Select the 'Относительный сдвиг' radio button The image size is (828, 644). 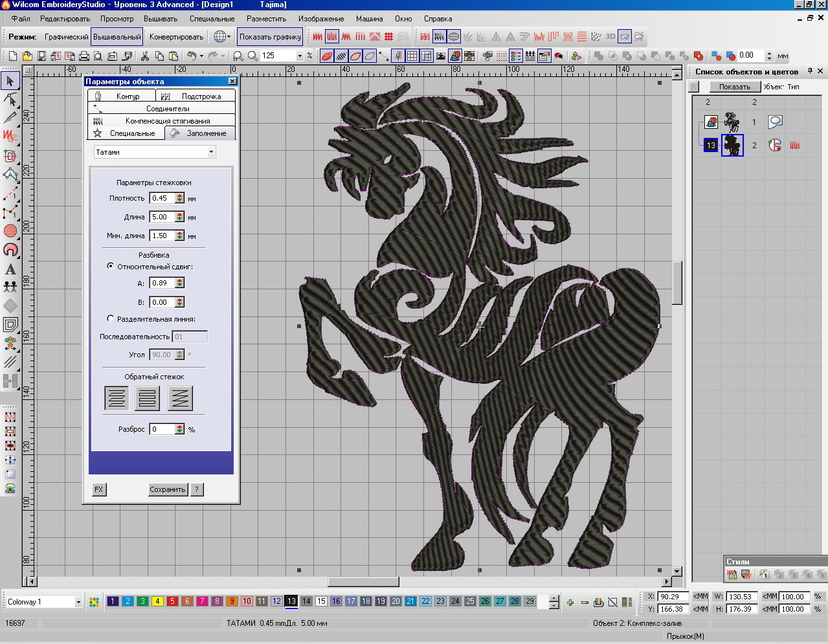[111, 266]
